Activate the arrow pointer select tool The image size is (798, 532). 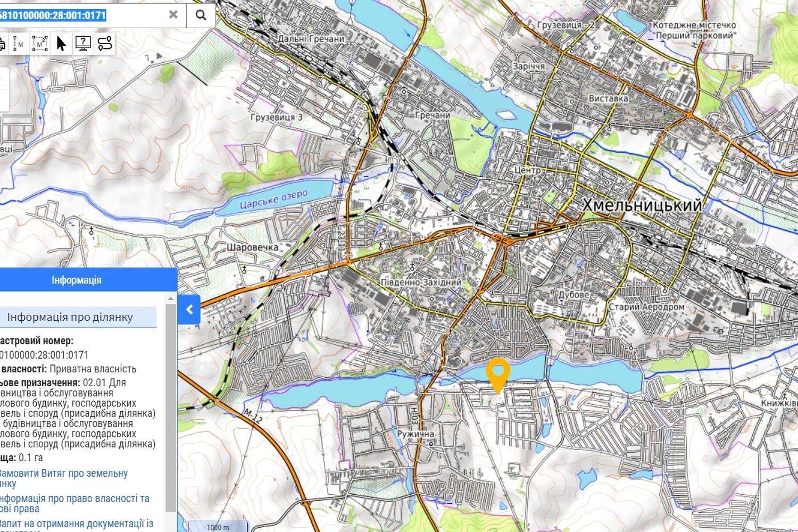coord(61,44)
